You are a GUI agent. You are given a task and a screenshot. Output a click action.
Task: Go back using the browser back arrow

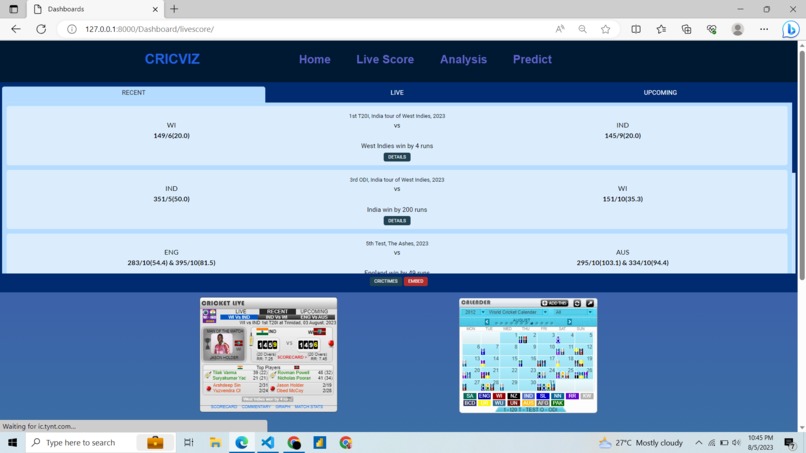(16, 29)
